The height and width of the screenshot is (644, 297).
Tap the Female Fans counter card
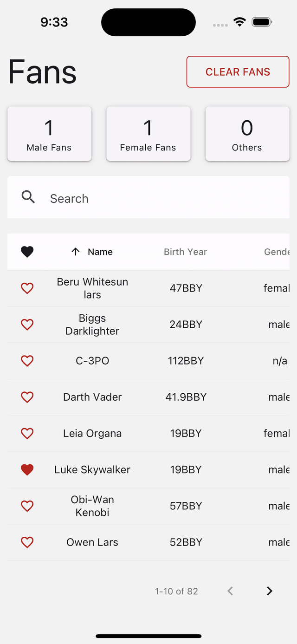click(148, 134)
